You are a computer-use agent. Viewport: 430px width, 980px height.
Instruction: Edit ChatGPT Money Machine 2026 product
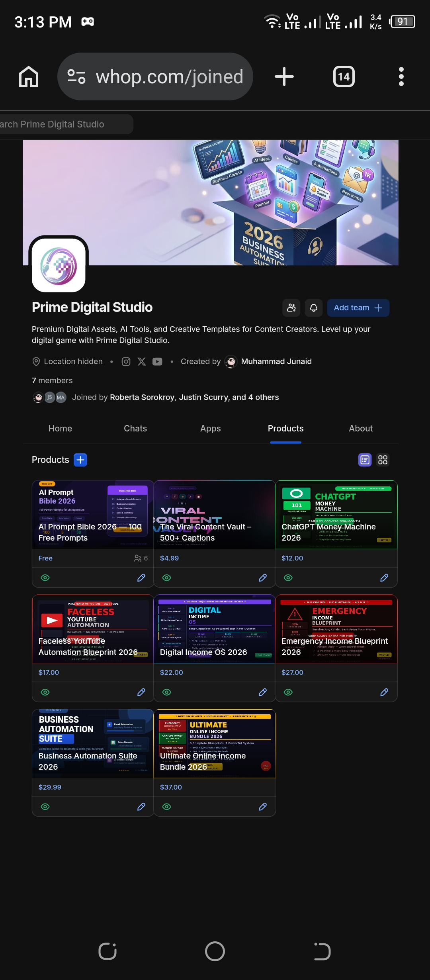(384, 578)
